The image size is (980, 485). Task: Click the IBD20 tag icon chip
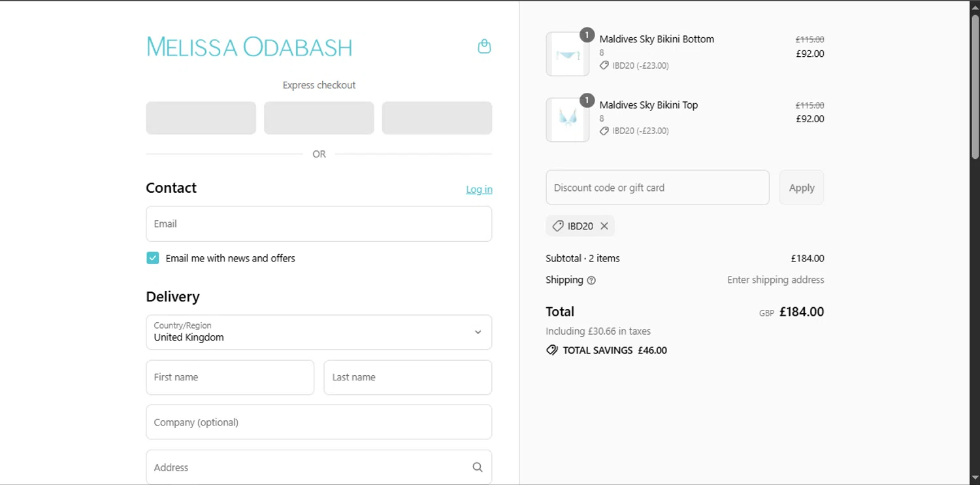point(558,226)
